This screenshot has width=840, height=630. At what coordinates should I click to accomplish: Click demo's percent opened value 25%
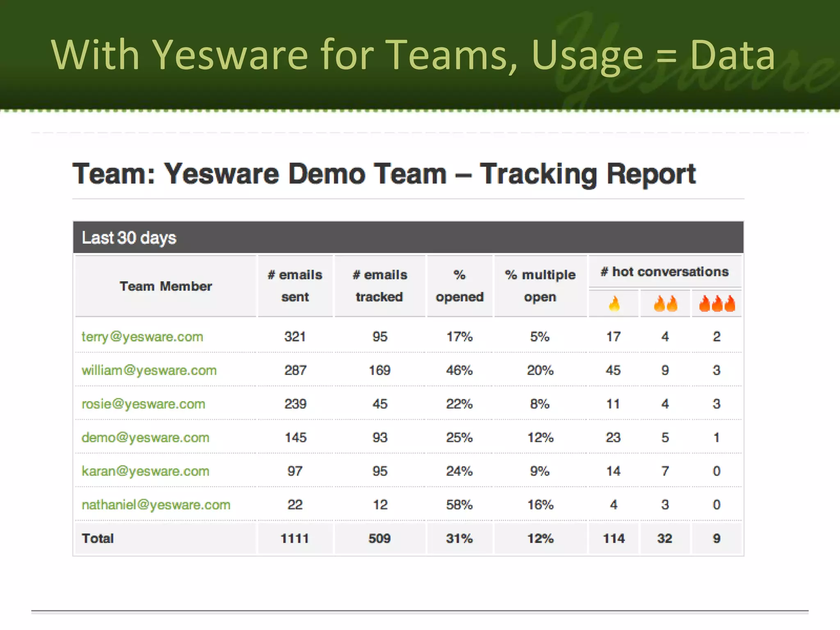459,438
